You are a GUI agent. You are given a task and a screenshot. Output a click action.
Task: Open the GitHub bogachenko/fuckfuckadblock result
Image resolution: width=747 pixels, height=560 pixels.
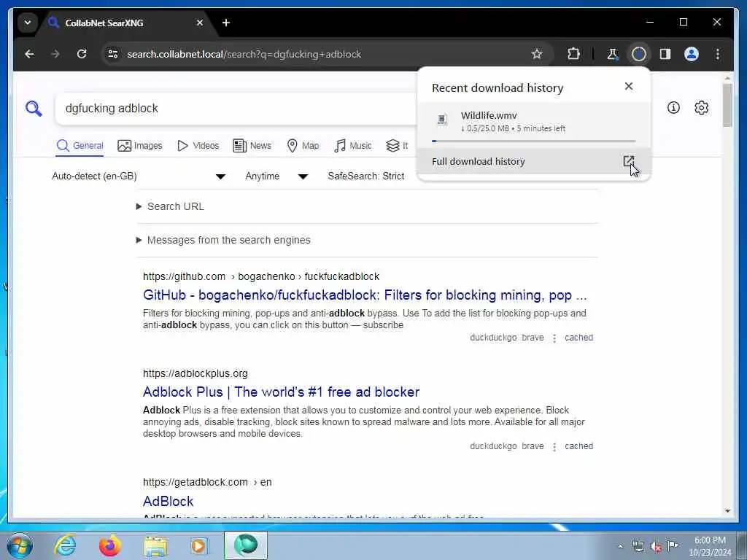click(365, 295)
